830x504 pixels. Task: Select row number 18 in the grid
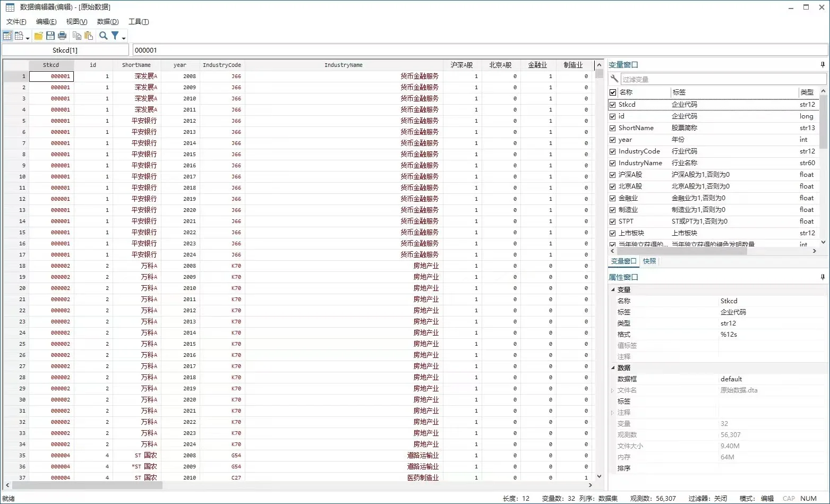tap(16, 266)
